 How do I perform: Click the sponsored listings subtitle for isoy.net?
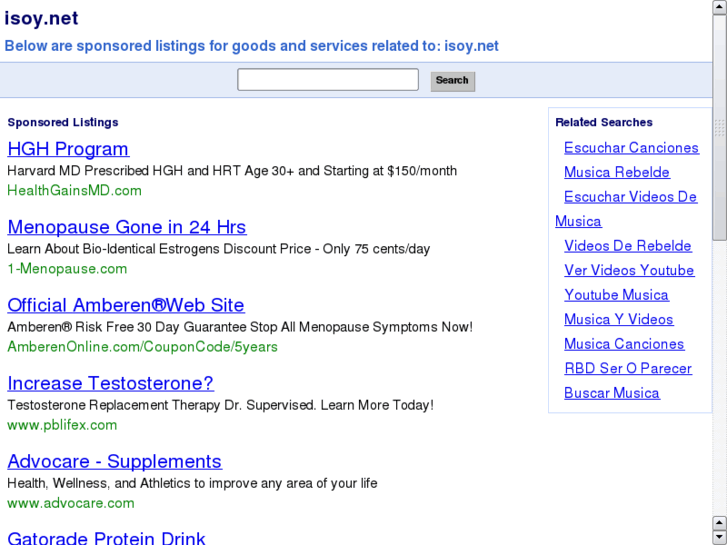pos(251,46)
